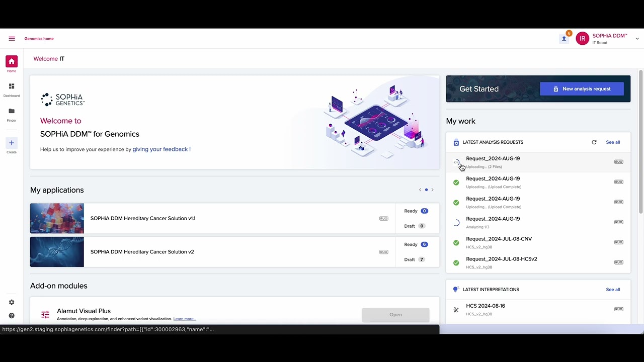Open the Hereditary Cancer Solution v2 DNA thumbnail
This screenshot has height=362, width=644.
pyautogui.click(x=57, y=252)
